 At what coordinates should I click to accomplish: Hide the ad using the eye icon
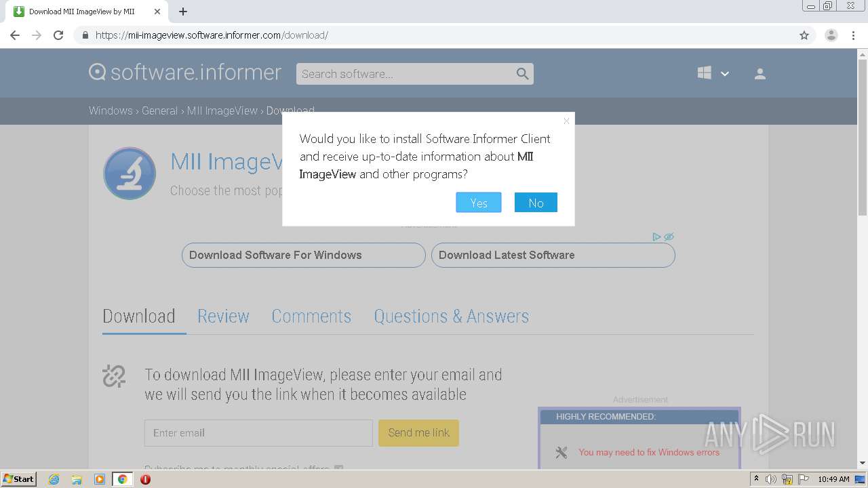pos(669,237)
